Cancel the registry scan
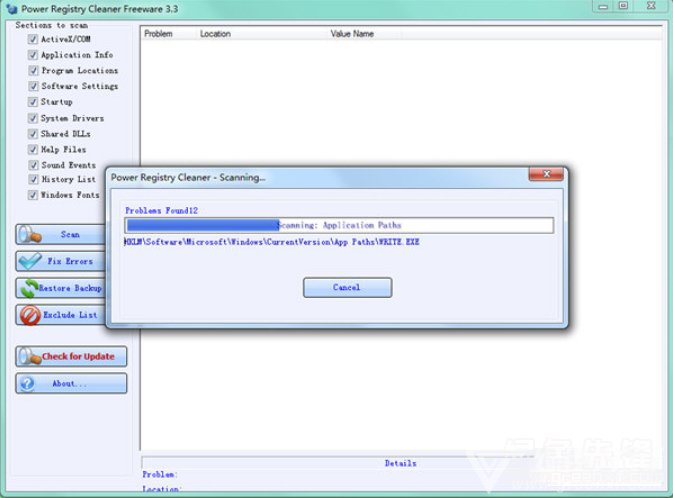Image resolution: width=673 pixels, height=498 pixels. pyautogui.click(x=347, y=287)
